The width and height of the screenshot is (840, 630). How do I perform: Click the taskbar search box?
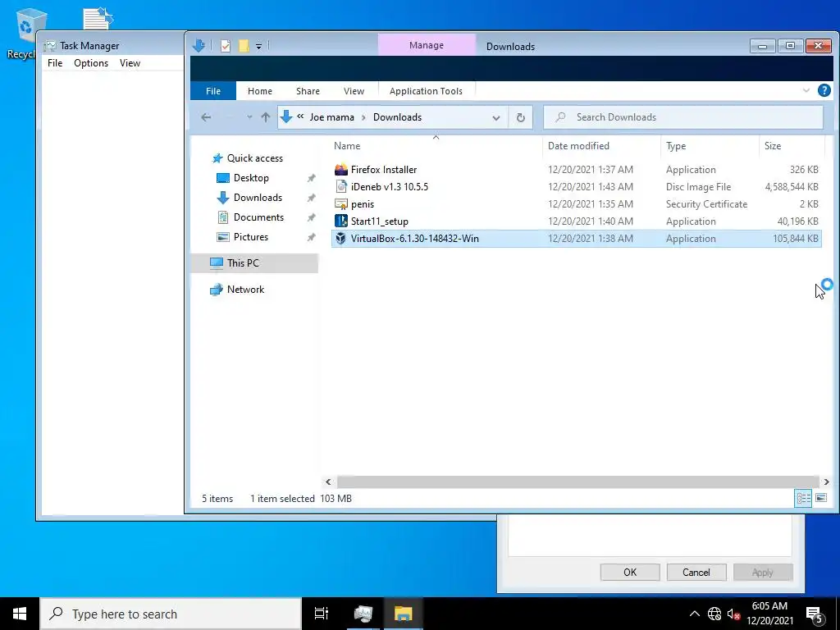[x=171, y=614]
